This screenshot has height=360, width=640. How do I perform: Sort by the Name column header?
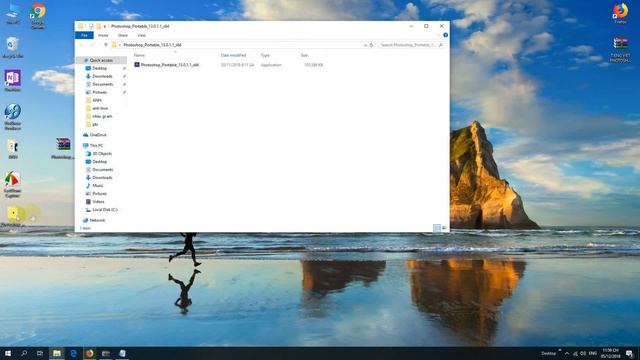tap(140, 55)
